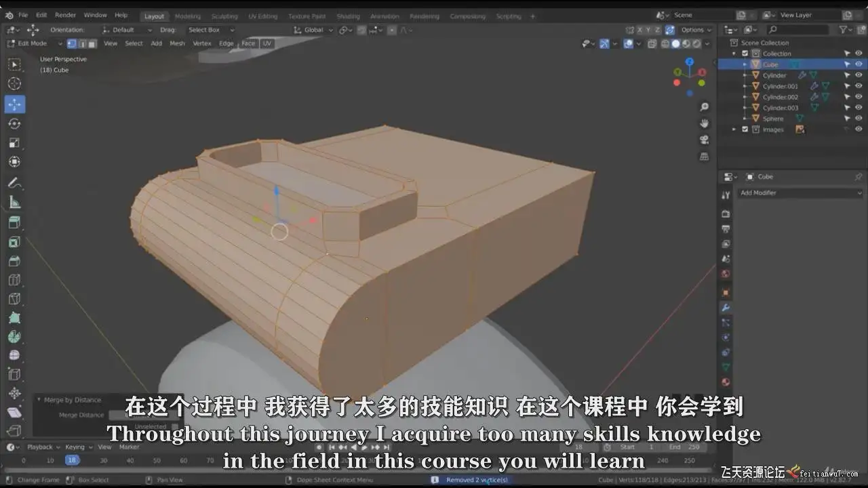Image resolution: width=868 pixels, height=488 pixels.
Task: Switch to the UV Editing workspace tab
Action: pyautogui.click(x=263, y=16)
